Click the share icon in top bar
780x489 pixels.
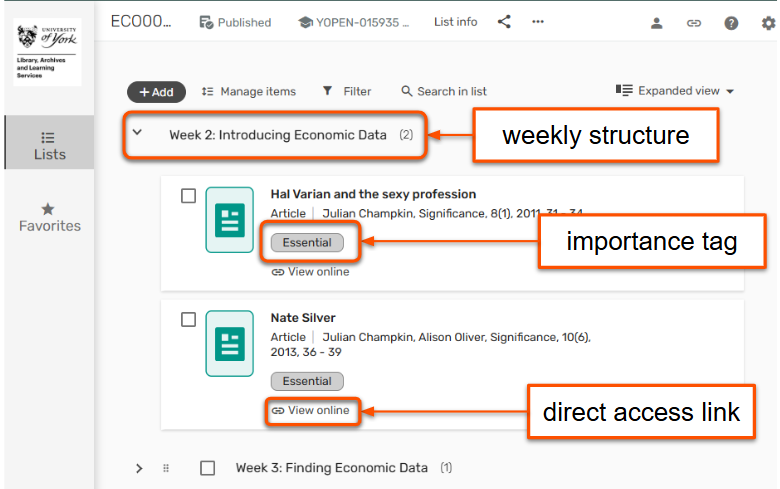(504, 22)
